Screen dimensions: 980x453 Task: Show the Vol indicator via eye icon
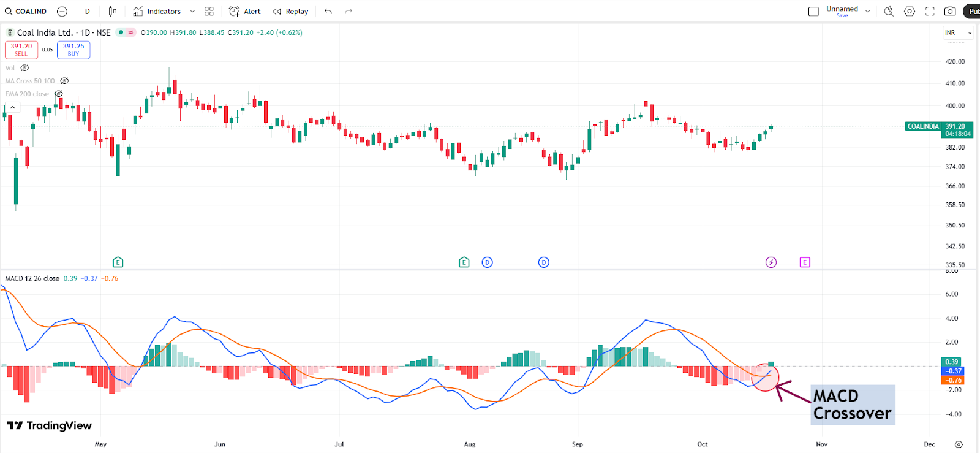[x=24, y=68]
